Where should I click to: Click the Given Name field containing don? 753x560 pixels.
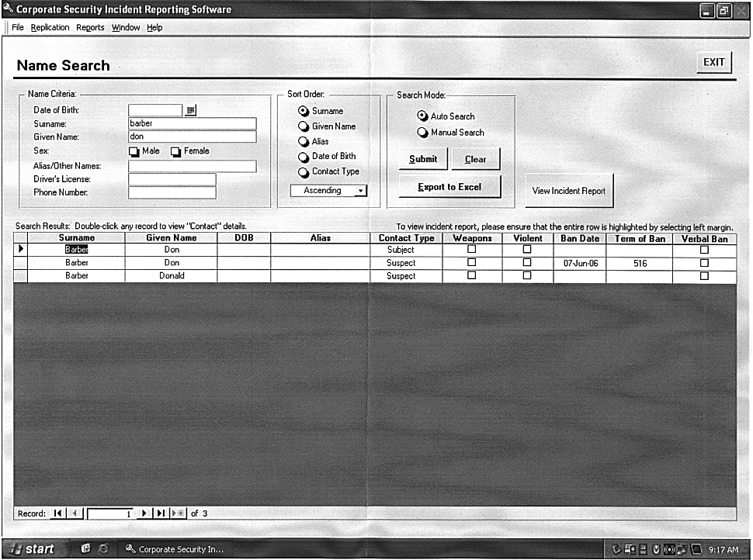point(192,137)
